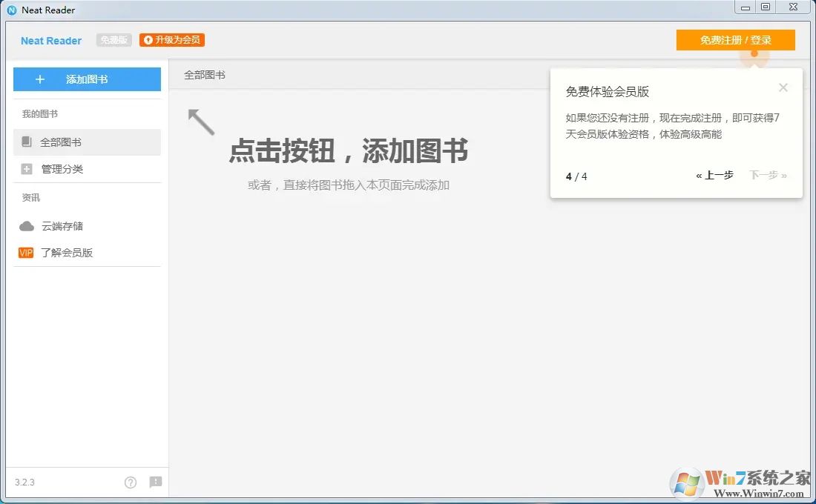Click the help question mark icon
Image resolution: width=816 pixels, height=504 pixels.
(131, 483)
